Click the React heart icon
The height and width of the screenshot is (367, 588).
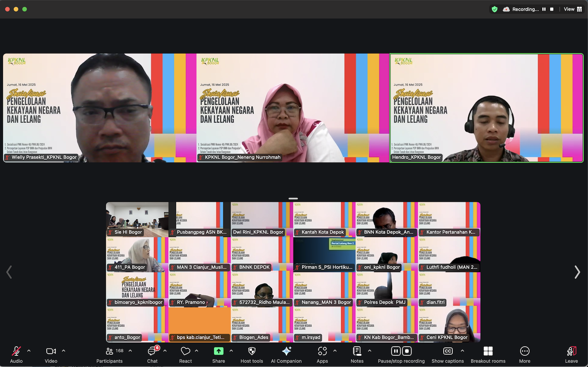[186, 351]
